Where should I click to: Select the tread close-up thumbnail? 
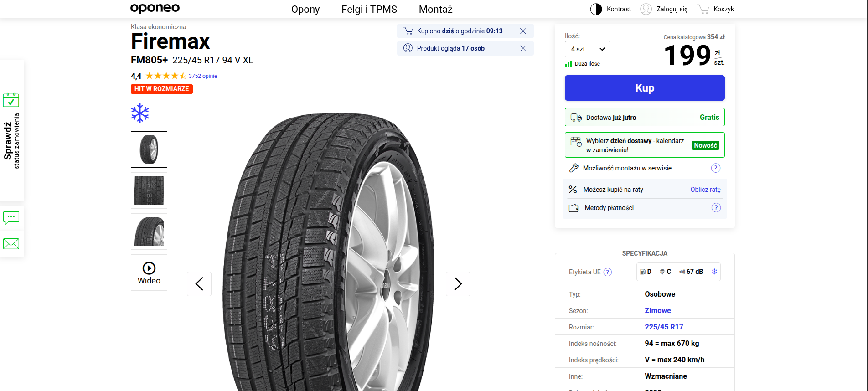tap(149, 190)
